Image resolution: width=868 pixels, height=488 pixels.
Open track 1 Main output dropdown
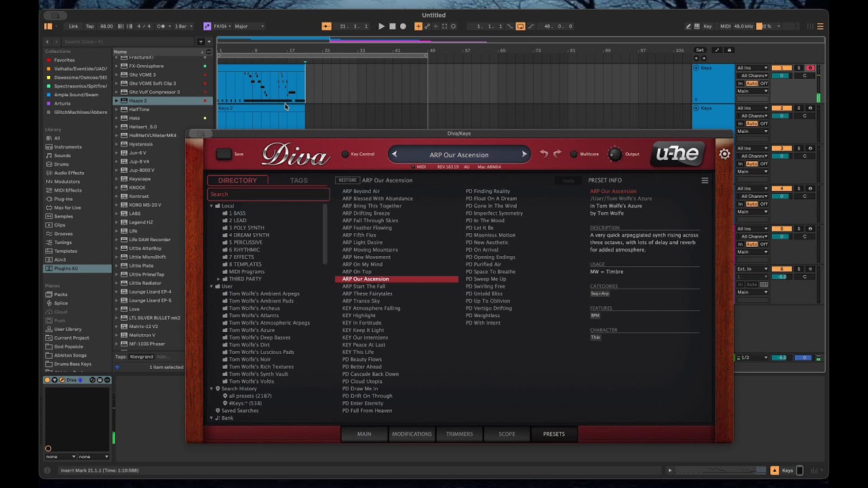coord(753,91)
